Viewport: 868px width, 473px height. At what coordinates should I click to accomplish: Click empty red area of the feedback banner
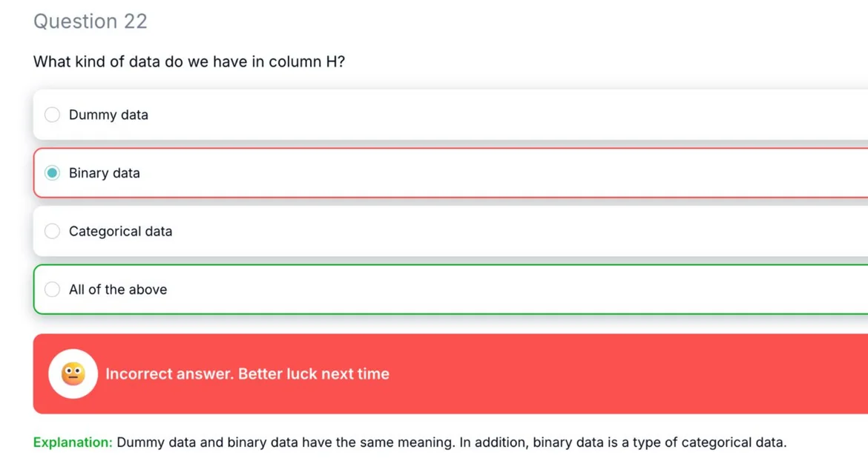(x=609, y=373)
